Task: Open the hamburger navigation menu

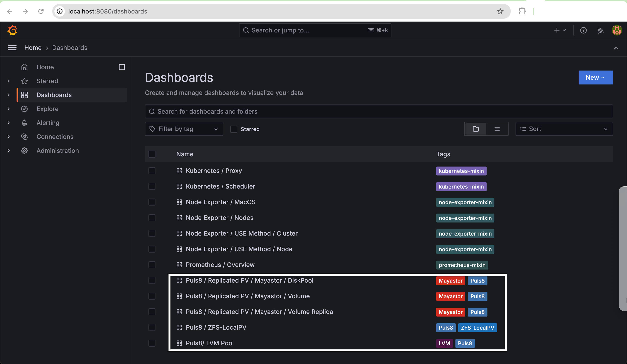Action: [x=12, y=48]
